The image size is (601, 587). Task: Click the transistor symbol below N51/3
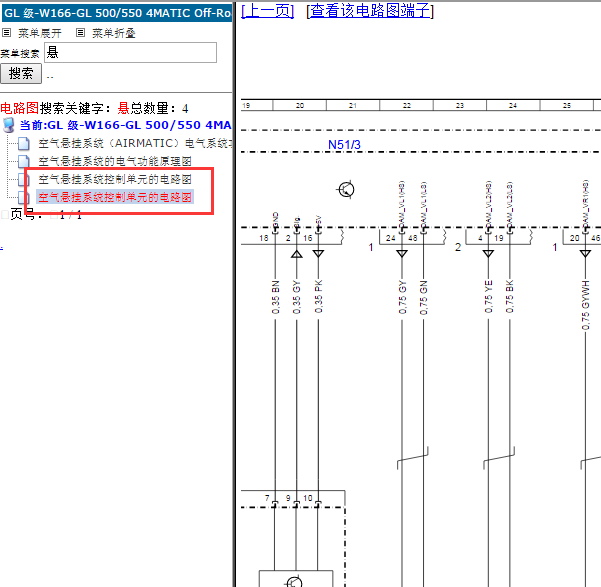pyautogui.click(x=346, y=189)
